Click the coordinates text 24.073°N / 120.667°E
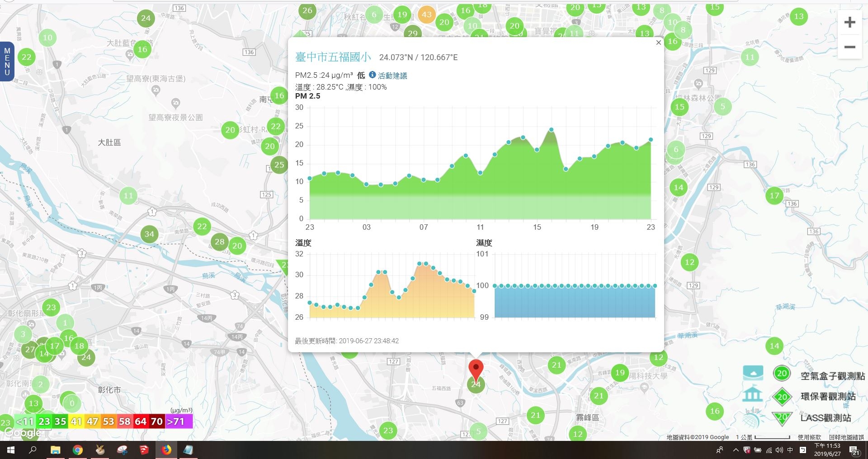 [418, 57]
